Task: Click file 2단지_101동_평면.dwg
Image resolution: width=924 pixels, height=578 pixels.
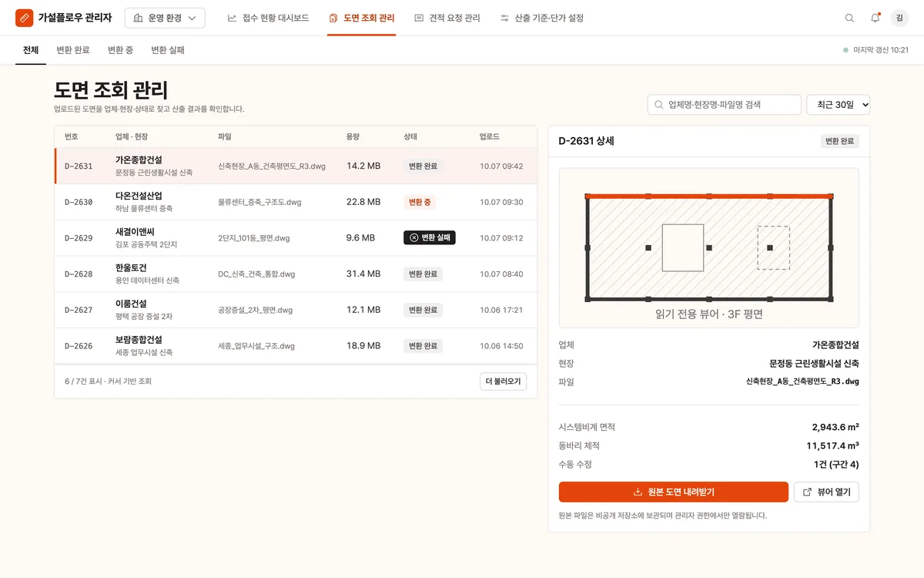Action: point(253,238)
